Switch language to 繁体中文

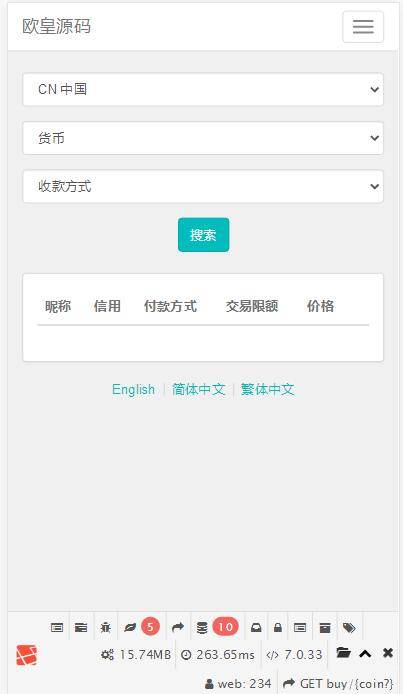267,389
